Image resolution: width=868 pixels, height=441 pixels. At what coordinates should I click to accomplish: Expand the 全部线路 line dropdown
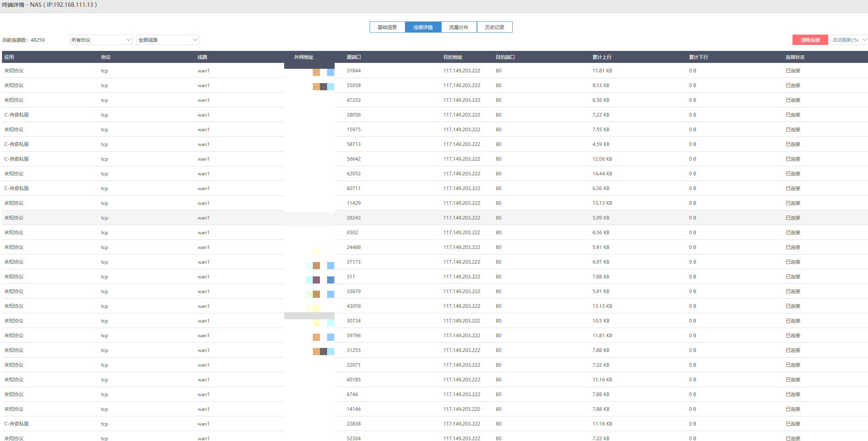click(x=167, y=40)
